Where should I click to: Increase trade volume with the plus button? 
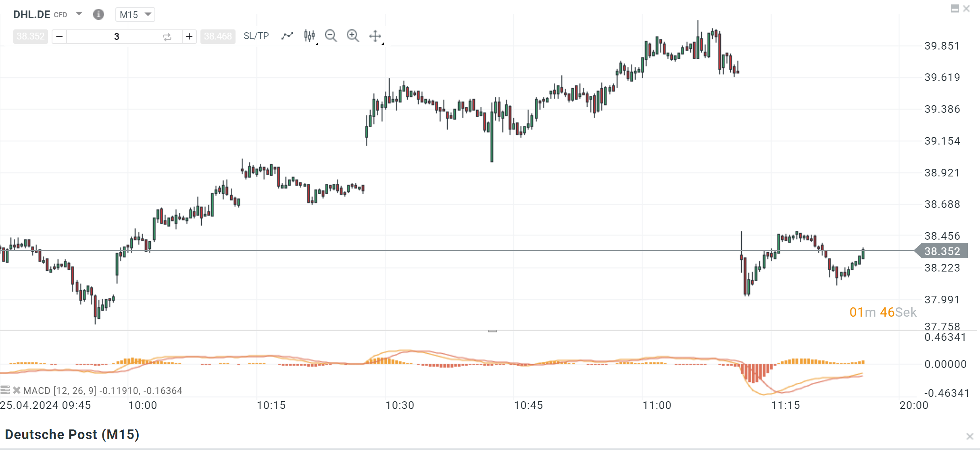click(189, 37)
